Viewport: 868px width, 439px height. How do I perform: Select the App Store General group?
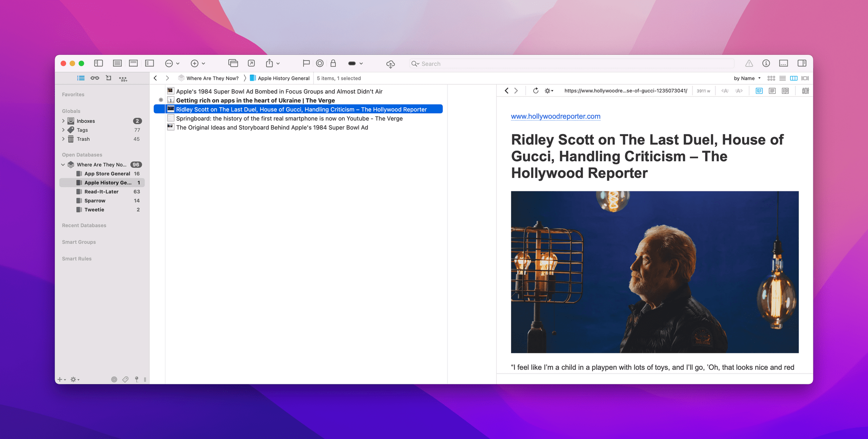(x=102, y=173)
